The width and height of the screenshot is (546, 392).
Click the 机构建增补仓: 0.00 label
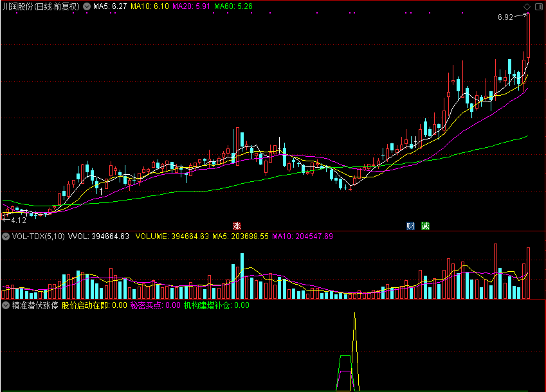coord(217,305)
